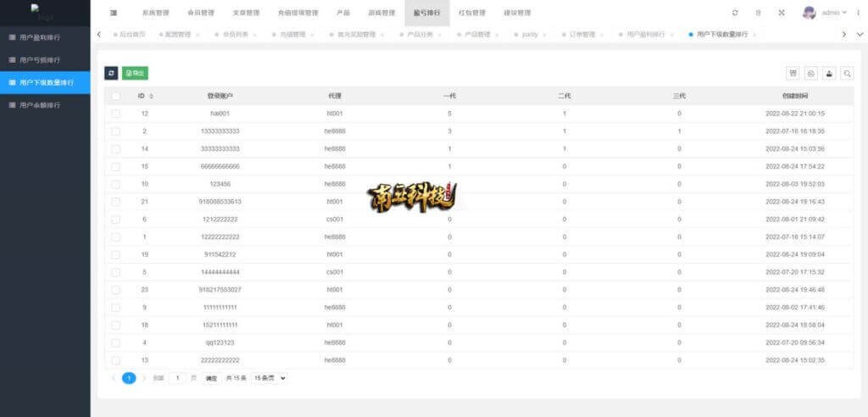Select the checkbox for account 123456

pyautogui.click(x=115, y=184)
